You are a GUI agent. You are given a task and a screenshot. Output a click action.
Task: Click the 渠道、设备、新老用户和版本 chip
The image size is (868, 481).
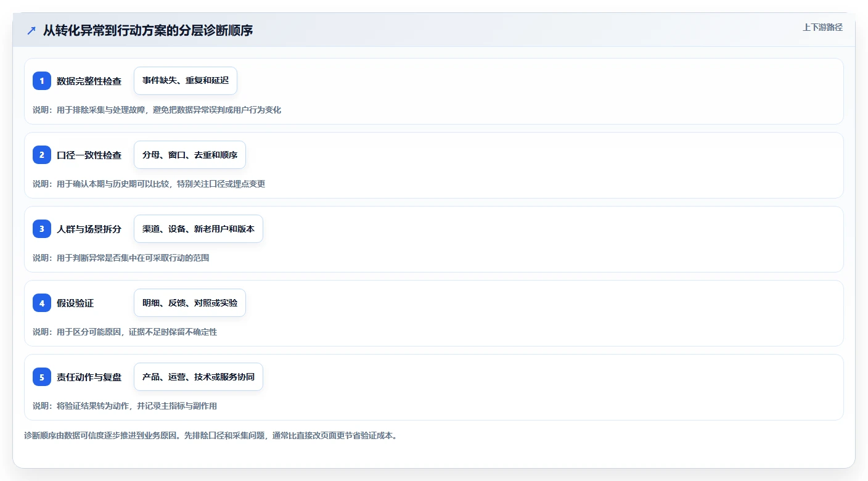tap(199, 229)
